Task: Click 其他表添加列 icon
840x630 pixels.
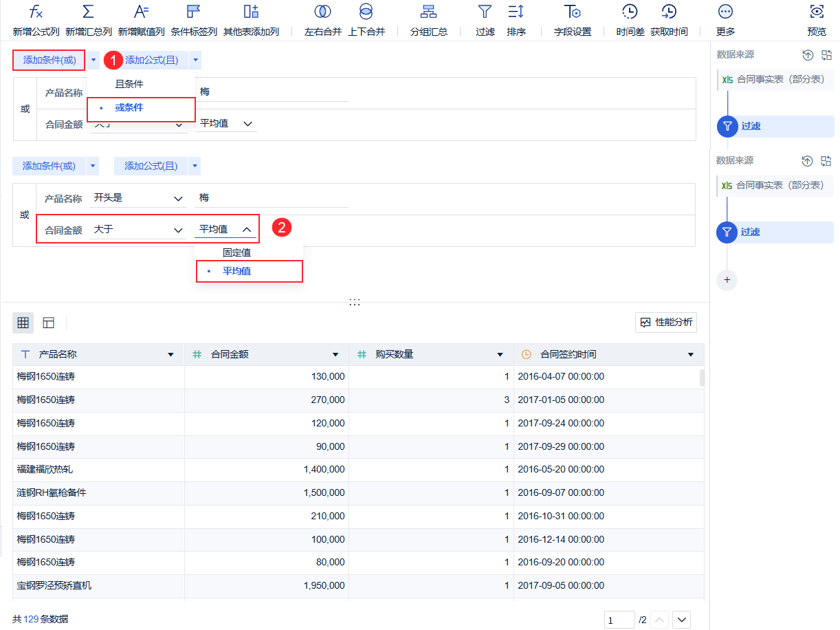Action: point(251,12)
